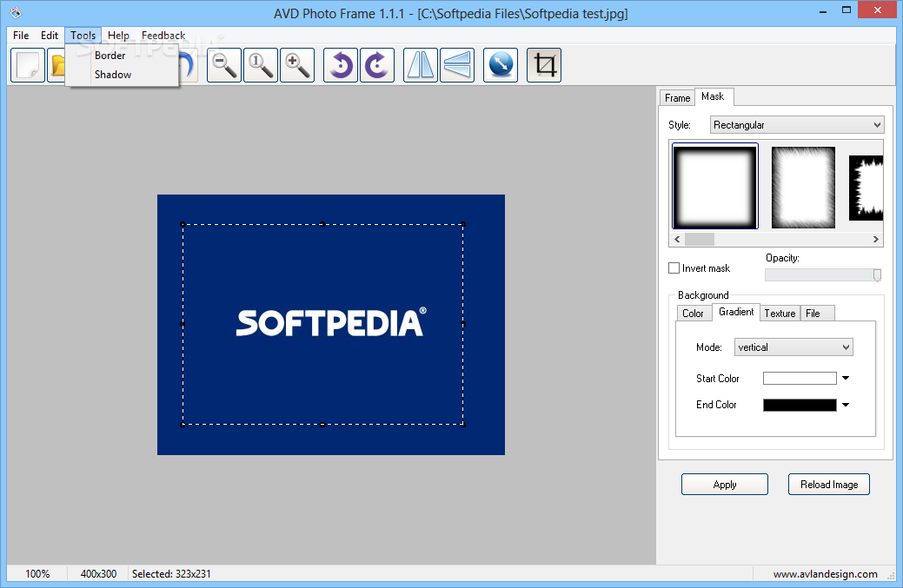Flip image horizontally using mirror icon
This screenshot has width=903, height=588.
click(421, 65)
